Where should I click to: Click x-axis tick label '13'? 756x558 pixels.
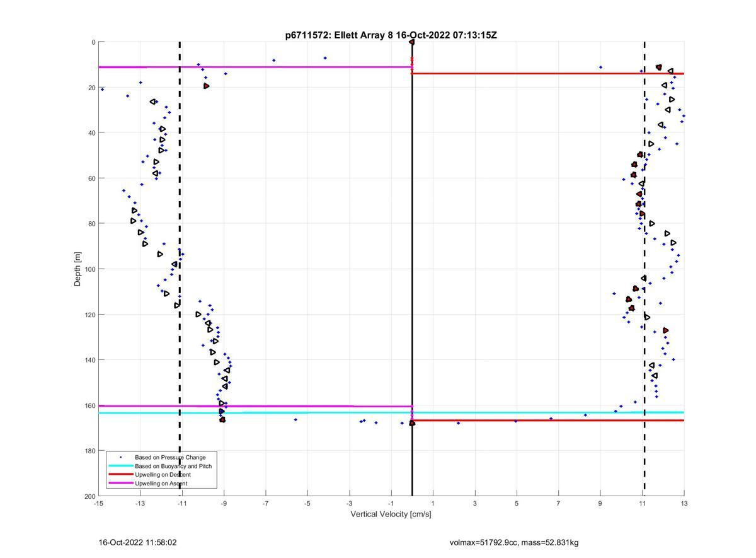pyautogui.click(x=684, y=504)
